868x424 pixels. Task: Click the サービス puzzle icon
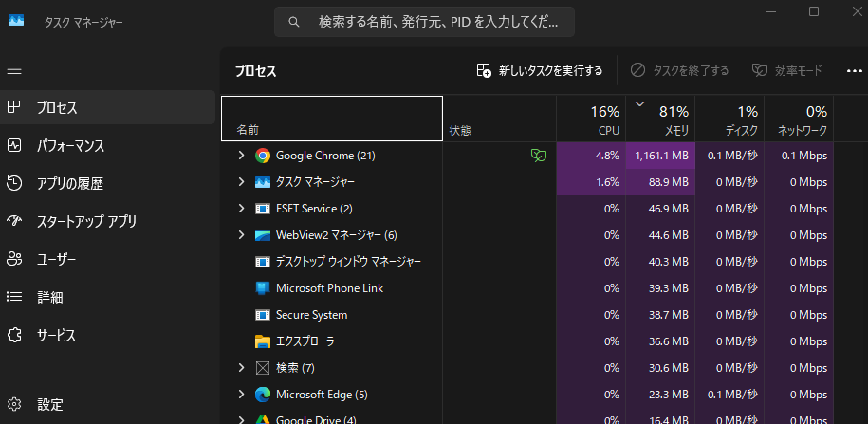point(14,335)
